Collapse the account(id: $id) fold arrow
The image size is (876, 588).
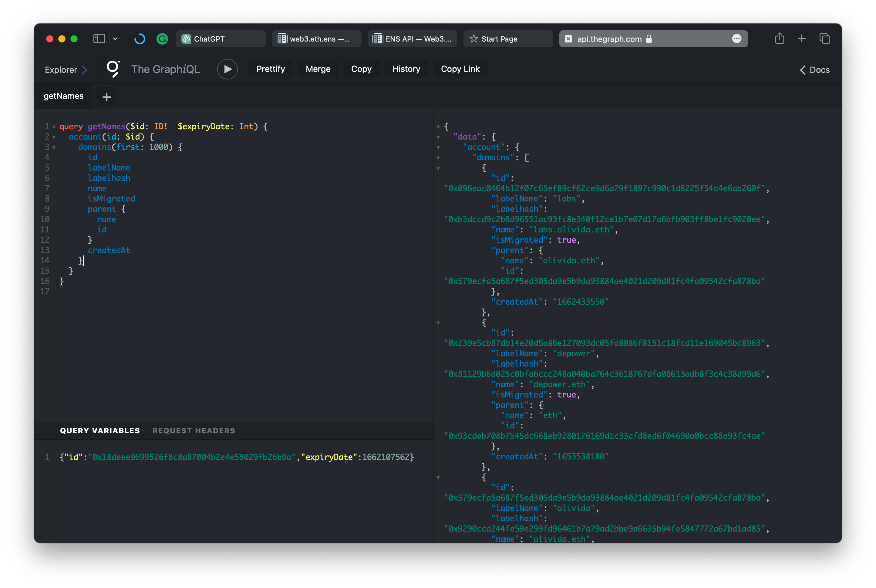click(x=54, y=137)
